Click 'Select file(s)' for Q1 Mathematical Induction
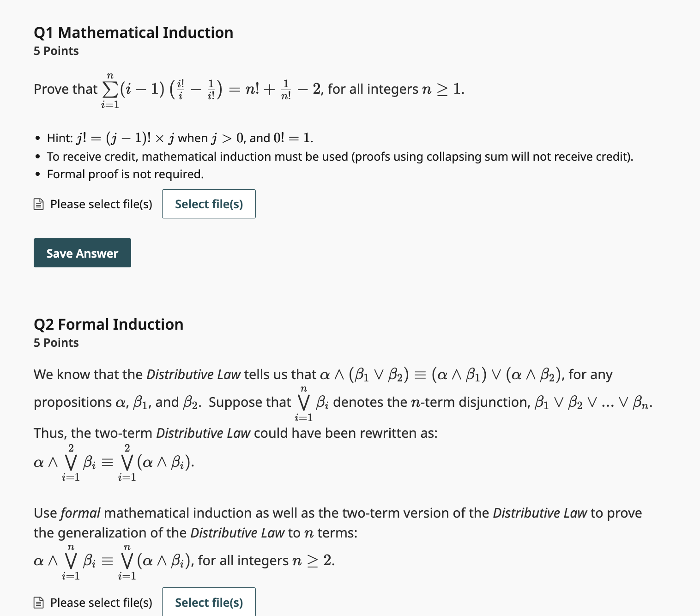Screen dimensions: 700x616 [209, 204]
